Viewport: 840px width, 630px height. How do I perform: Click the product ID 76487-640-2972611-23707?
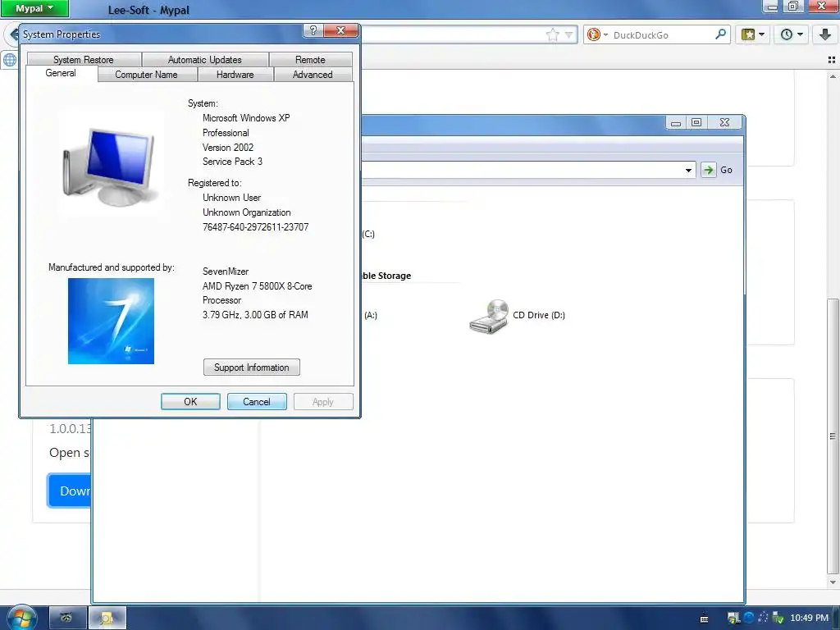[x=256, y=227]
